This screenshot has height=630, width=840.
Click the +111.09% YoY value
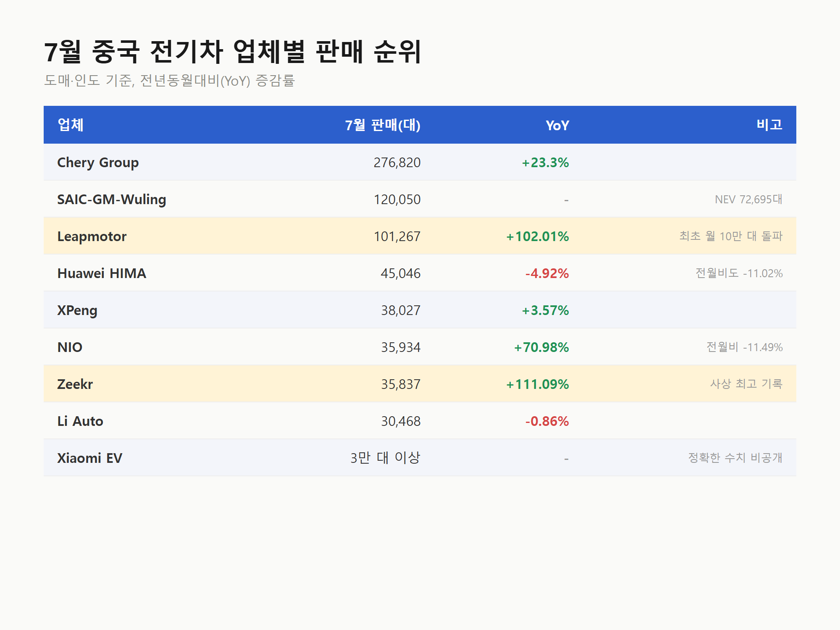tap(537, 384)
